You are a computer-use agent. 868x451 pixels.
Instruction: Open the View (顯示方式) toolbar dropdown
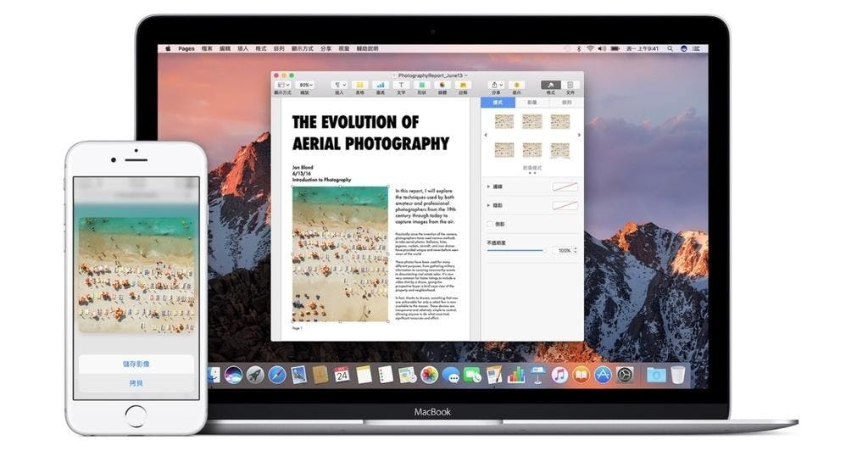point(283,86)
